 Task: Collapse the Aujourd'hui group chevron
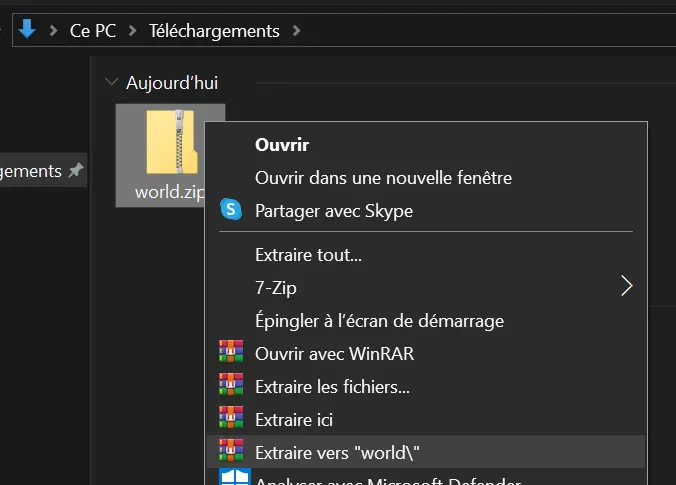[x=111, y=83]
